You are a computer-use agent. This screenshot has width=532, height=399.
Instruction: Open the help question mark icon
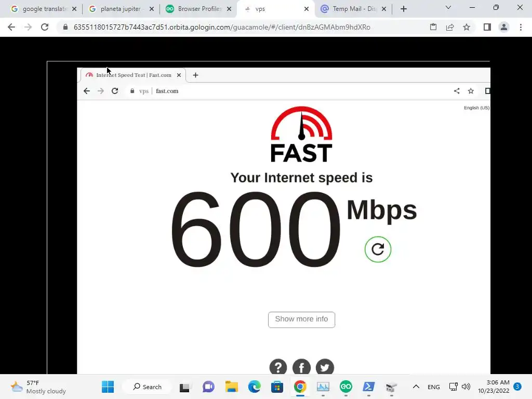[x=278, y=367]
